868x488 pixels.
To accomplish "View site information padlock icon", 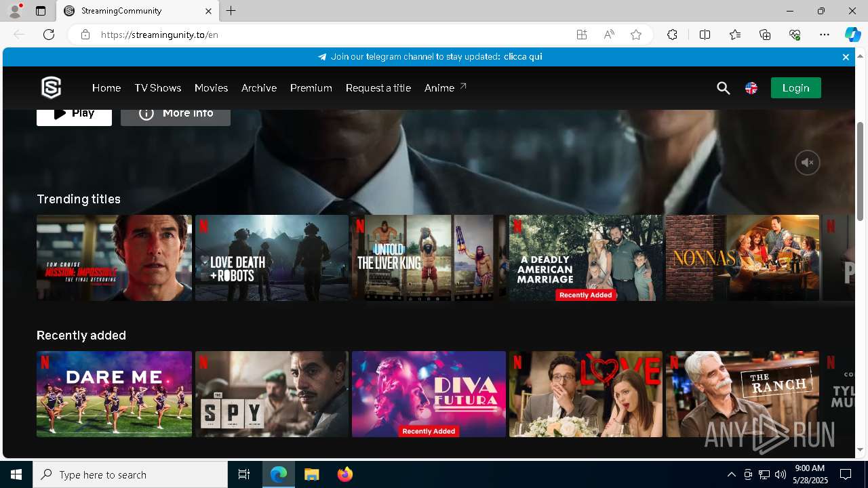I will point(85,35).
